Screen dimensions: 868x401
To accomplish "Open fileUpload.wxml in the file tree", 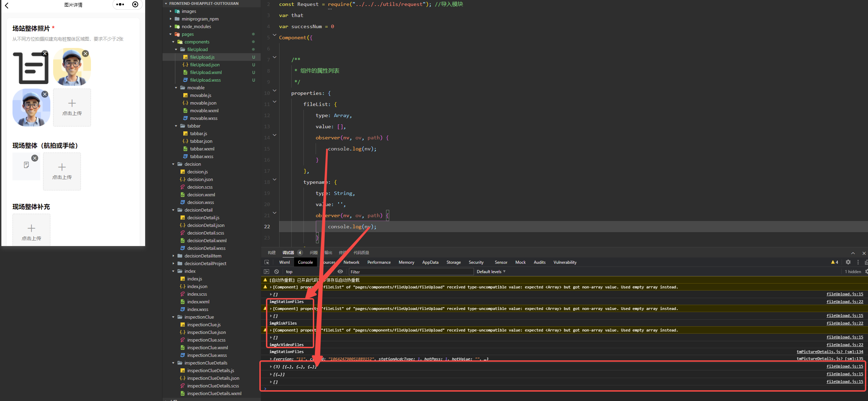I will (x=206, y=72).
